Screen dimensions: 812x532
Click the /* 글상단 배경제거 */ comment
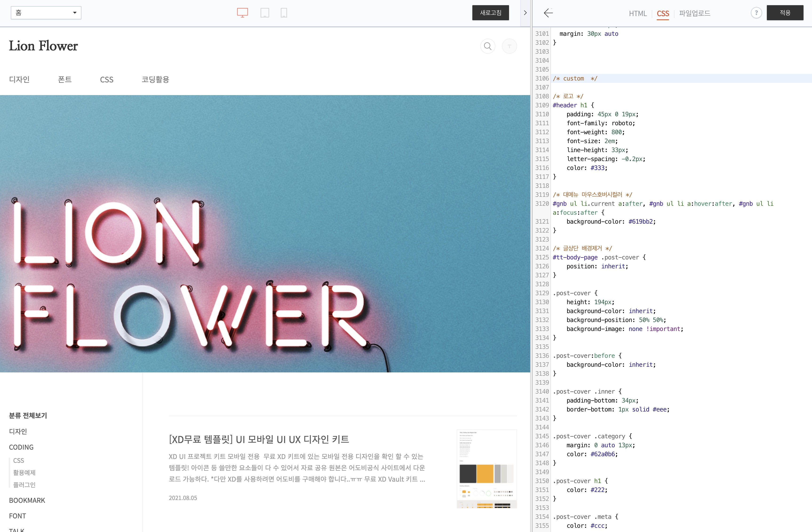click(582, 249)
